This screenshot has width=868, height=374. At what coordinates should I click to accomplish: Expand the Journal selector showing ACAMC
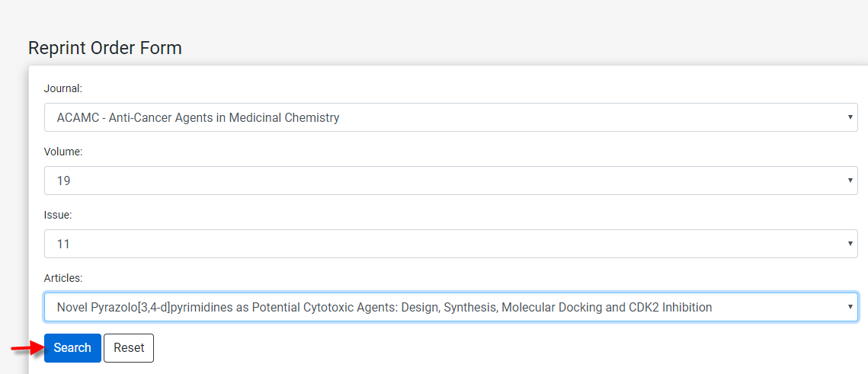[x=451, y=117]
